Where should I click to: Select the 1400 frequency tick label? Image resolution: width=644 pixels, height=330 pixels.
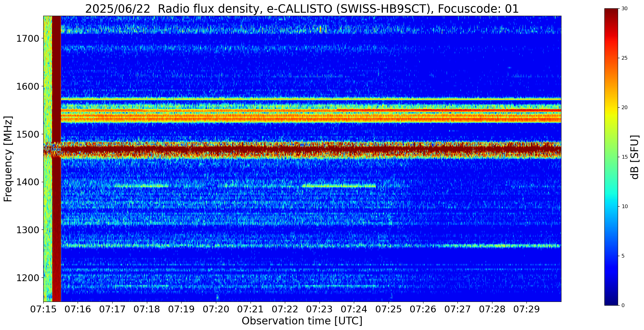[x=28, y=182]
